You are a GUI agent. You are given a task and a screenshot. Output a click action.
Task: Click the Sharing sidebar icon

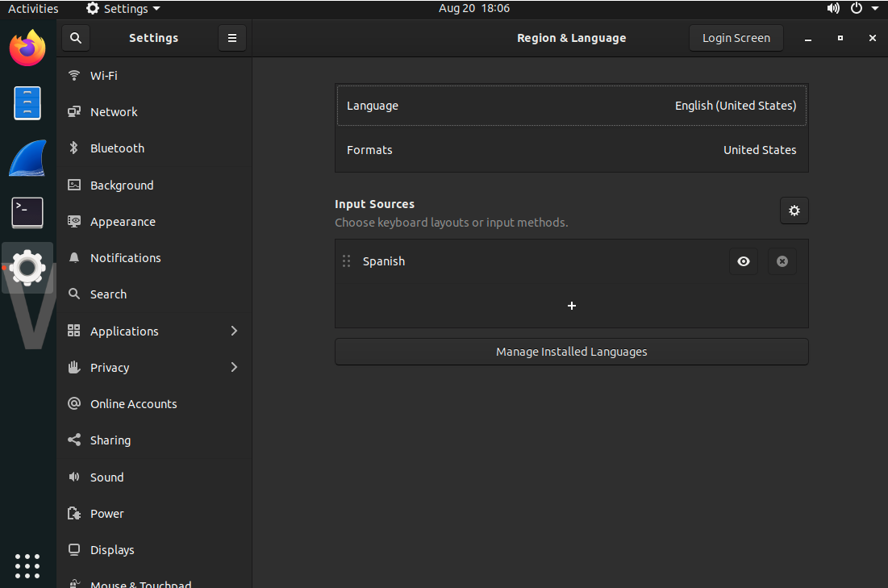(73, 440)
